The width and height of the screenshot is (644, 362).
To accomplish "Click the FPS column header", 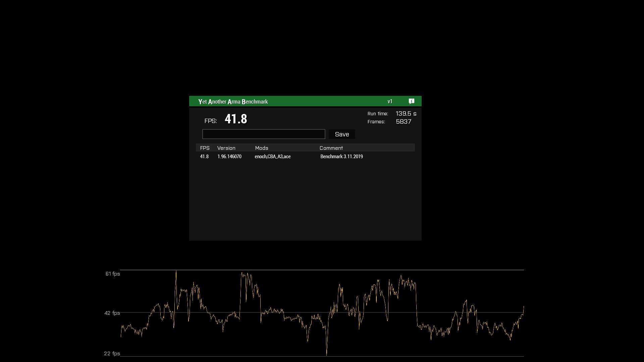I will [x=205, y=148].
